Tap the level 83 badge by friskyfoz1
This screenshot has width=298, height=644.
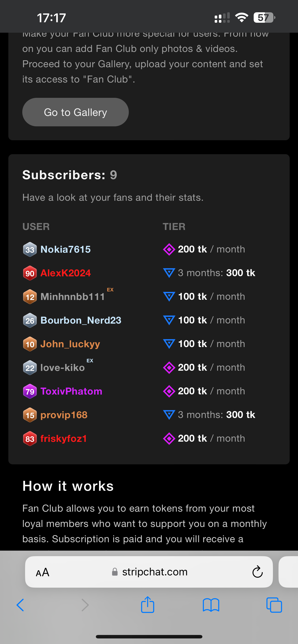click(30, 439)
